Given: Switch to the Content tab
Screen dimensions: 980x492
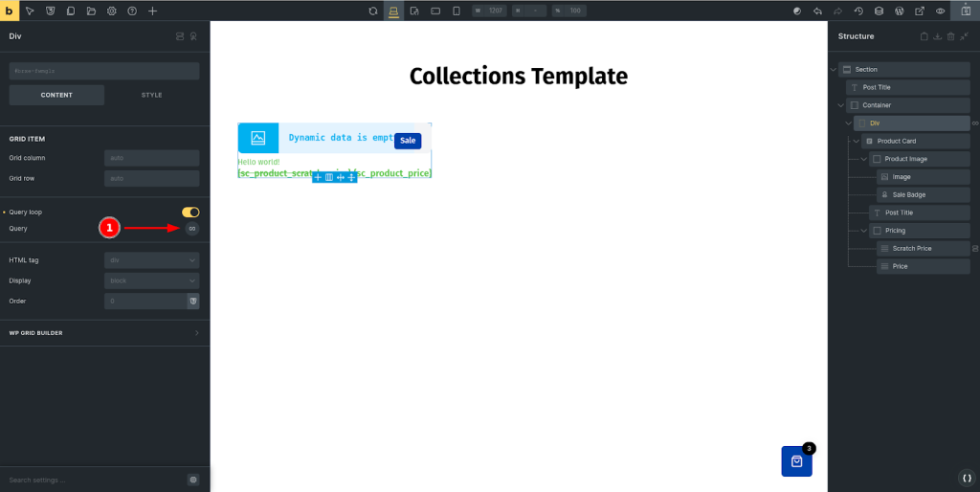Looking at the screenshot, I should click(56, 95).
